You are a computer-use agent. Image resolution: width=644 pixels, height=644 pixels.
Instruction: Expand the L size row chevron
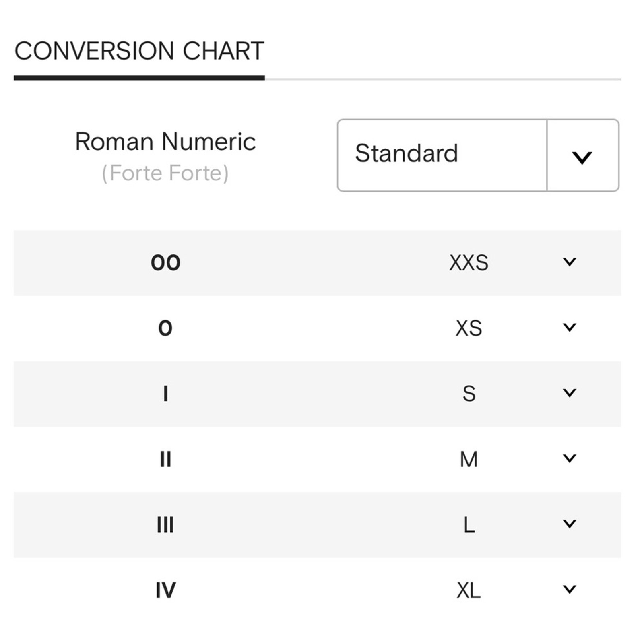pyautogui.click(x=569, y=524)
